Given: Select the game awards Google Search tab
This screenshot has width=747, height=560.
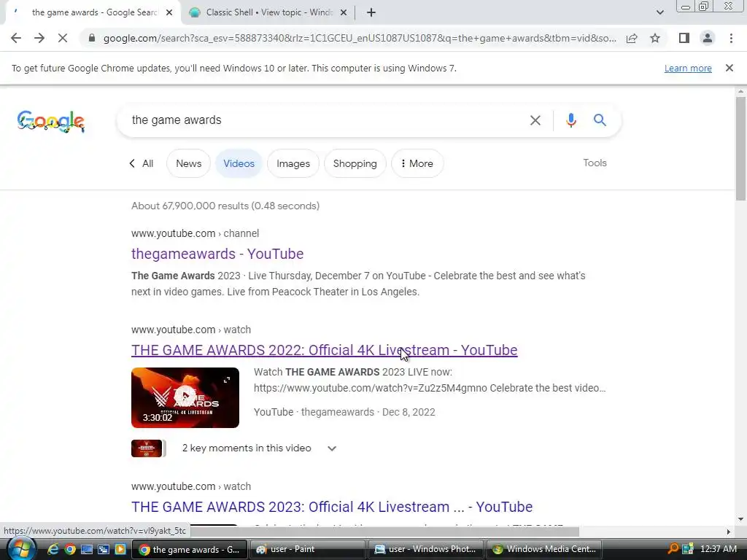Looking at the screenshot, I should click(x=93, y=12).
